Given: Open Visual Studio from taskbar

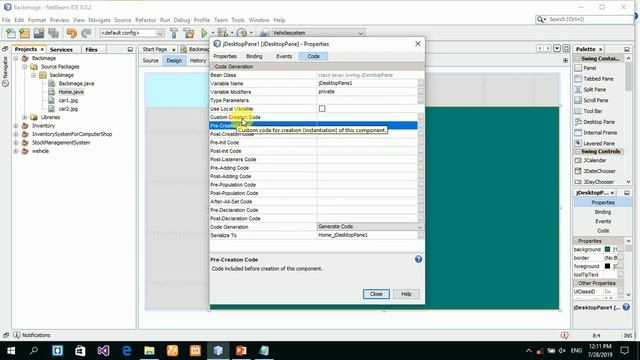Looking at the screenshot, I should tap(103, 351).
